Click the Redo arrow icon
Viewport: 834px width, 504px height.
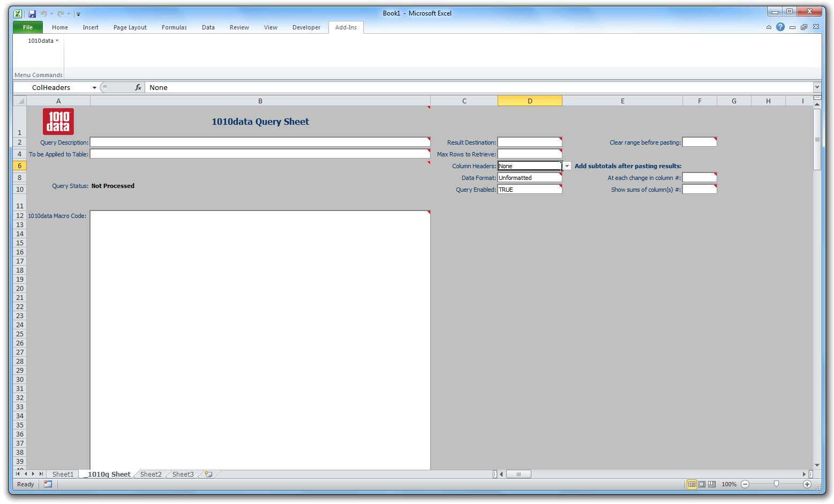[61, 14]
